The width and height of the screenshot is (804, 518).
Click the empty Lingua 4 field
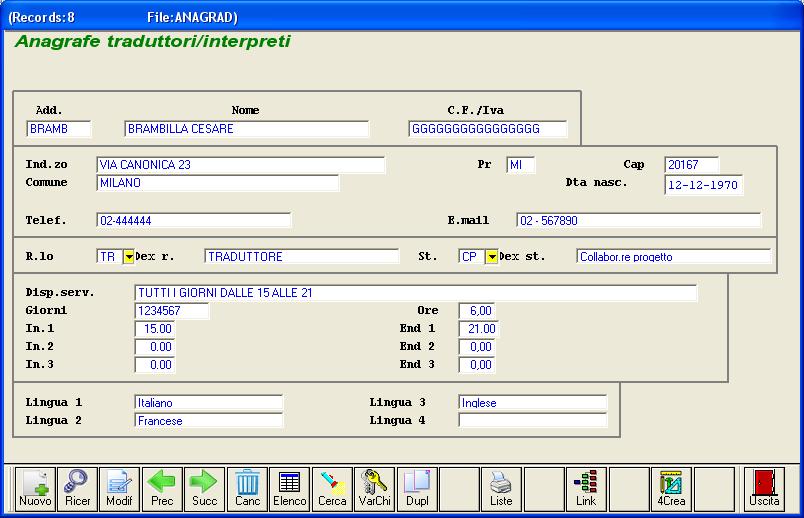[x=533, y=421]
